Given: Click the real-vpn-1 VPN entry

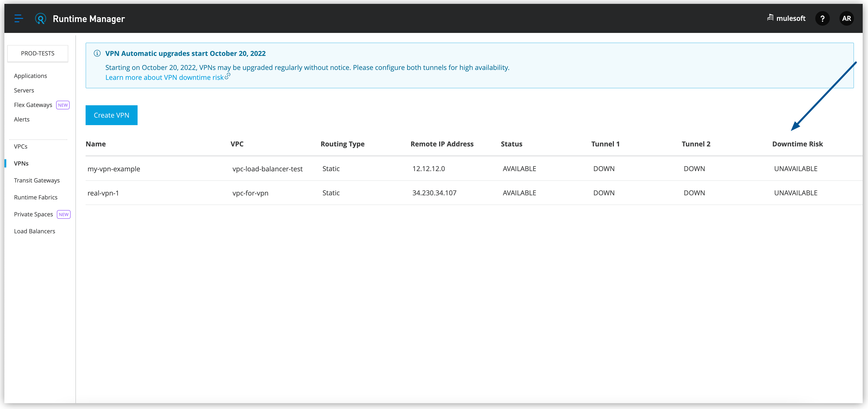Looking at the screenshot, I should [103, 193].
